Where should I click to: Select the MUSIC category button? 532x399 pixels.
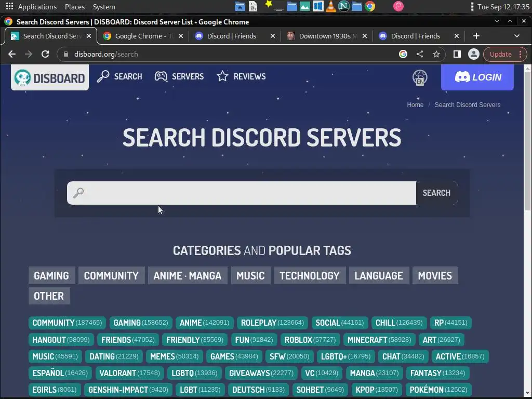coord(251,275)
